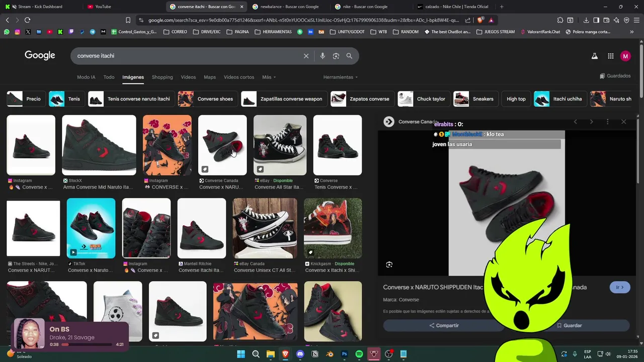This screenshot has height=362, width=644.
Task: Open Knickgasm Converse x Itachi thumbnail
Action: [x=333, y=228]
